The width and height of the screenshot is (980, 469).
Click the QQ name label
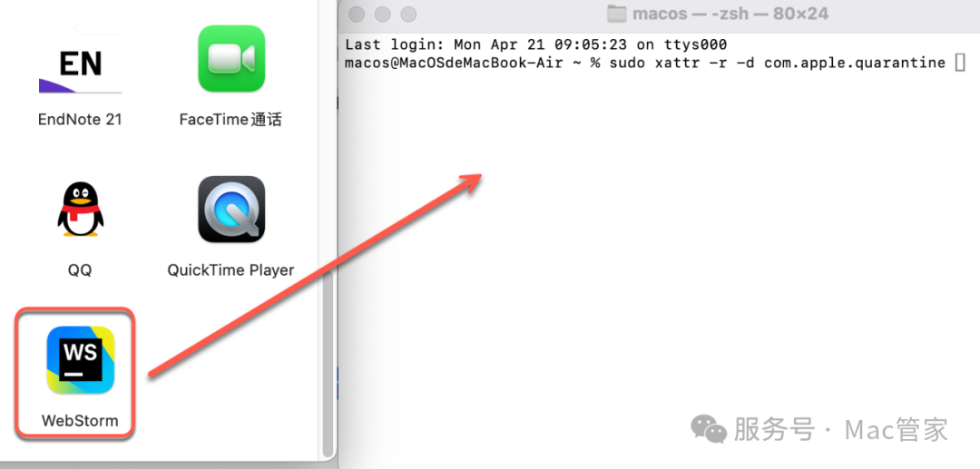(x=80, y=270)
